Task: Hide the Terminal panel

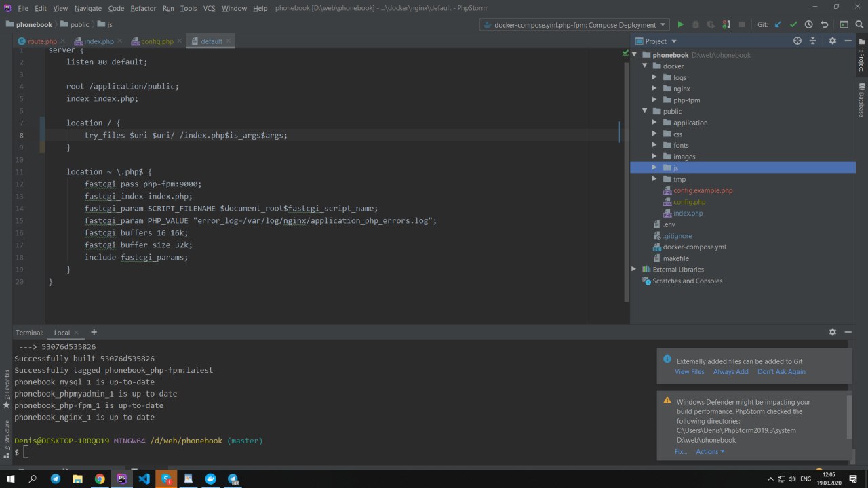Action: (848, 332)
